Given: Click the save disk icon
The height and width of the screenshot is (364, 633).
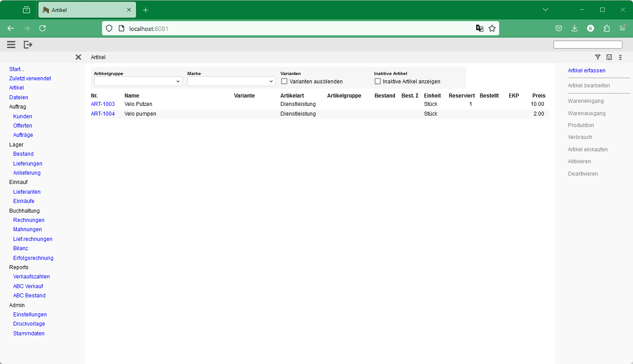Looking at the screenshot, I should [x=609, y=57].
